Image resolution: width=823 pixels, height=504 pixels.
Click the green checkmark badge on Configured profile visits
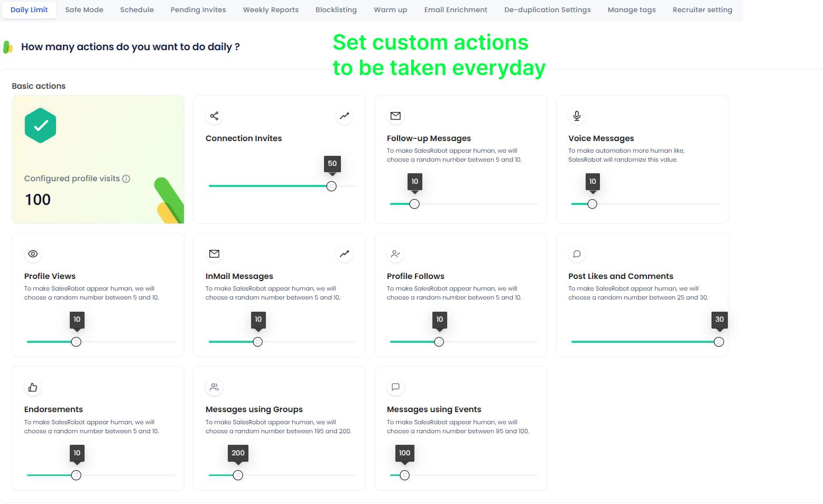pos(40,125)
